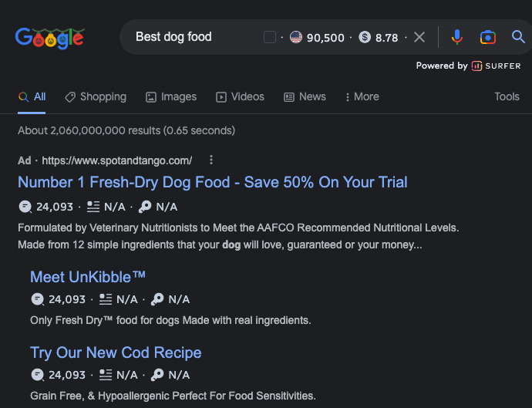Screen dimensions: 532x408
Task: Click the Surfer logo under search bar
Action: coord(497,66)
